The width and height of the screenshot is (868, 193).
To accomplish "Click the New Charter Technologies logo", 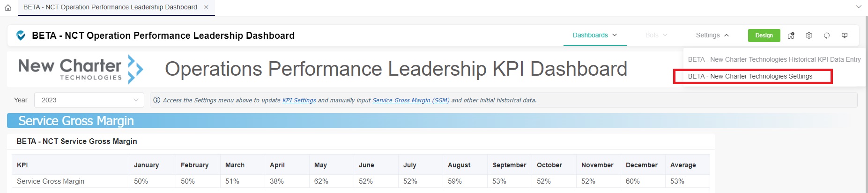I will pyautogui.click(x=81, y=69).
